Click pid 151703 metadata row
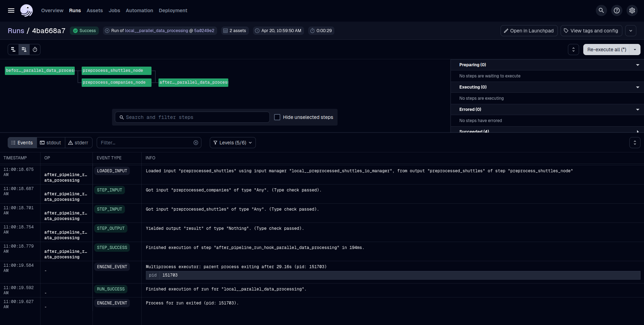The image size is (644, 325). (393, 275)
